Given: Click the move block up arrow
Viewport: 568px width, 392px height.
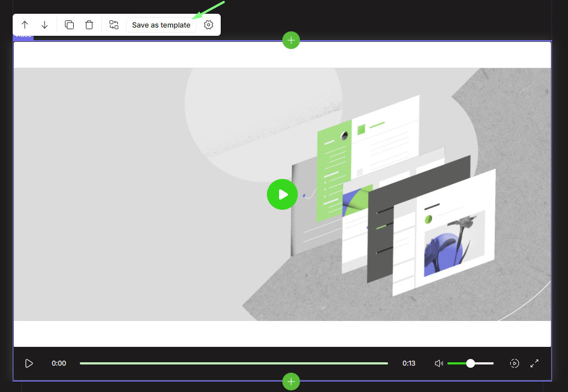Looking at the screenshot, I should point(25,25).
